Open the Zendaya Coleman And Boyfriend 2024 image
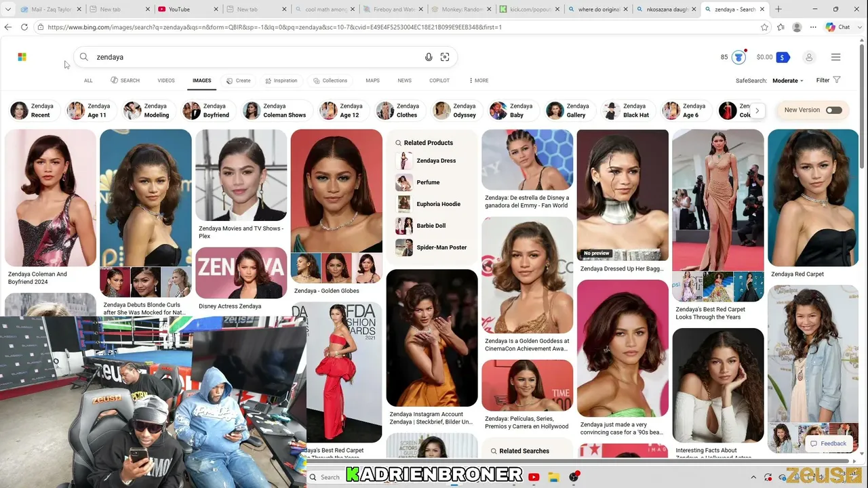 pos(50,197)
